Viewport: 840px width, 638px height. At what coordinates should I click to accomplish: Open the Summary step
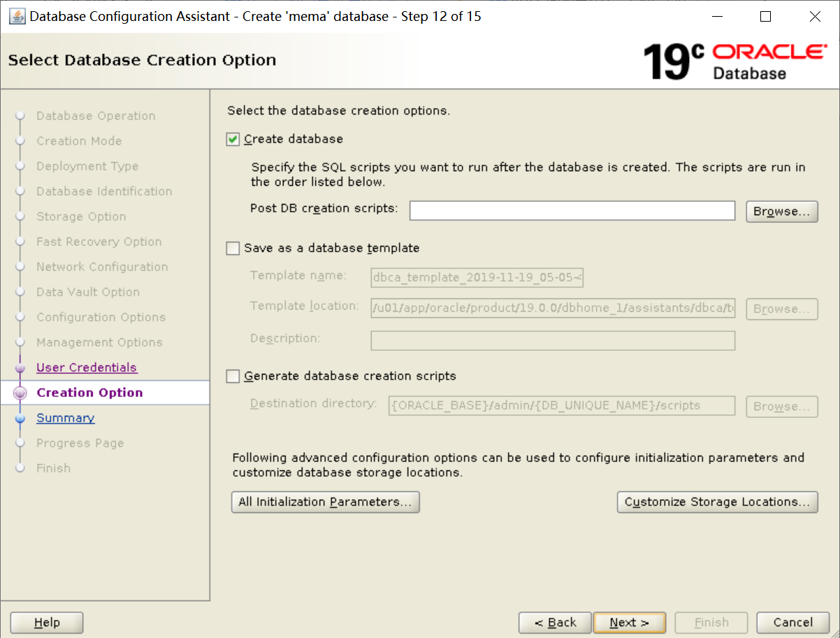(65, 417)
